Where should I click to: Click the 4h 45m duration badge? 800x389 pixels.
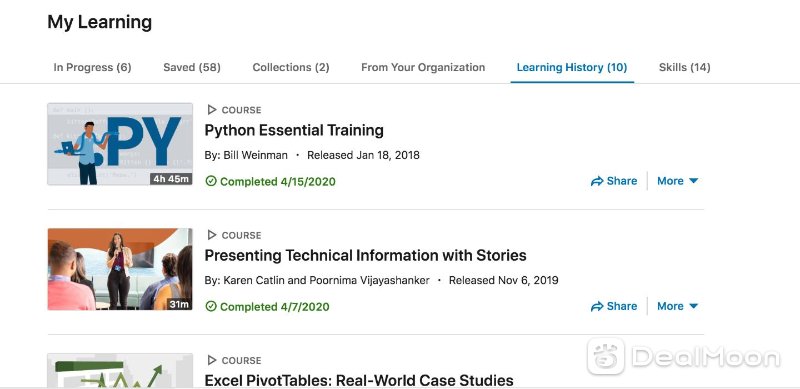click(x=171, y=179)
